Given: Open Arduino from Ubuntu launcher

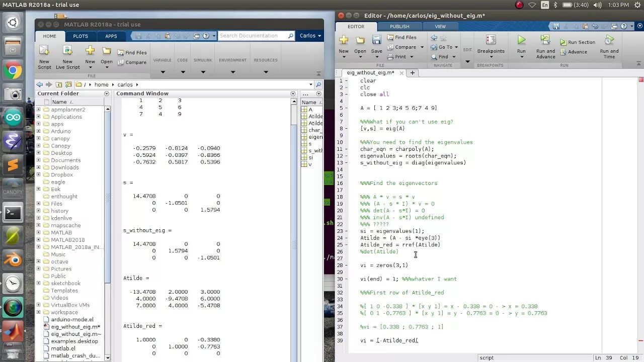Looking at the screenshot, I should pos(13,118).
